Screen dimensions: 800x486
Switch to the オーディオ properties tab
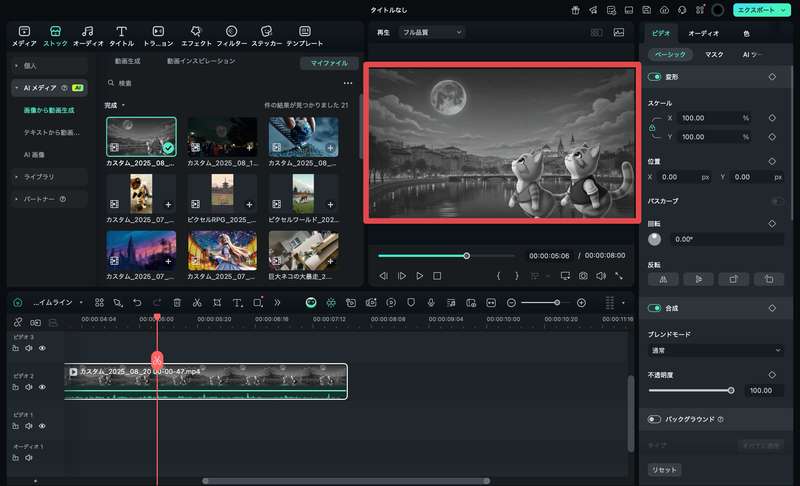point(704,33)
